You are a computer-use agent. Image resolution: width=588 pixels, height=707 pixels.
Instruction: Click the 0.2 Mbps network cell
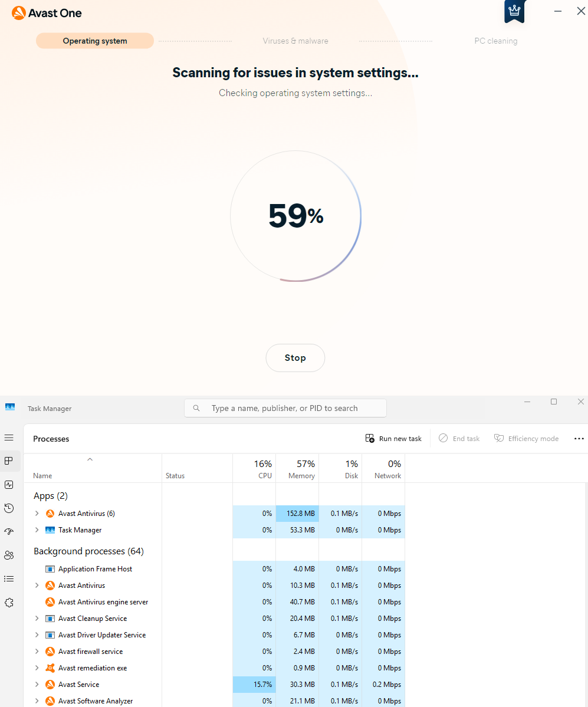tap(383, 684)
